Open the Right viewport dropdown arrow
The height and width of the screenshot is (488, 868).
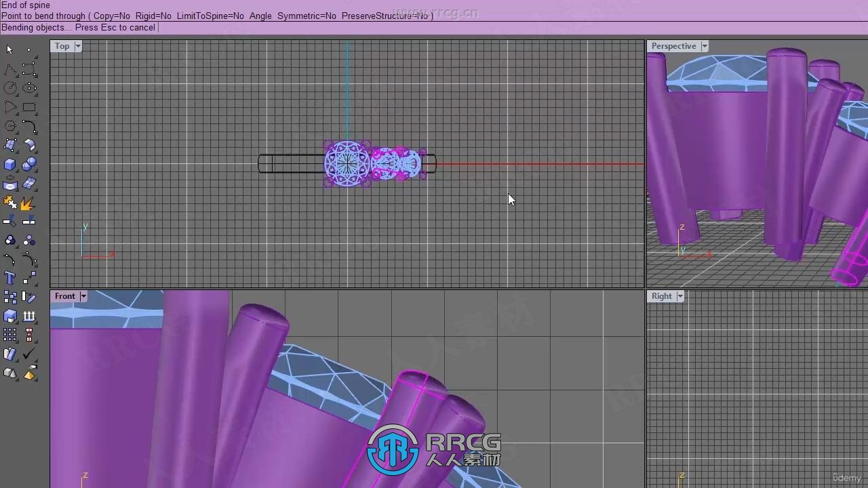pos(680,296)
